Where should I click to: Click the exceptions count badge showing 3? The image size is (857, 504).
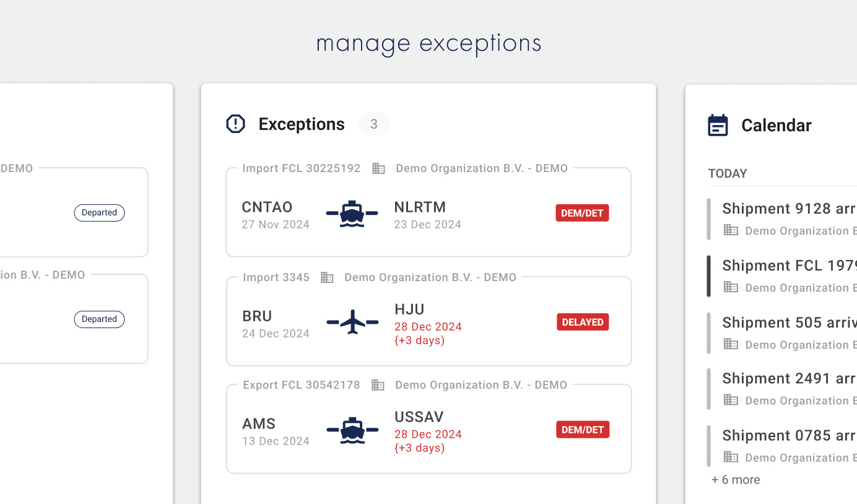(x=374, y=124)
